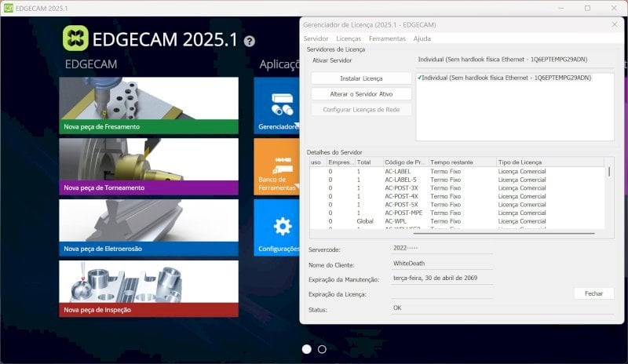Click the help question mark icon
Screen dimensions: 628x364
coord(249,41)
